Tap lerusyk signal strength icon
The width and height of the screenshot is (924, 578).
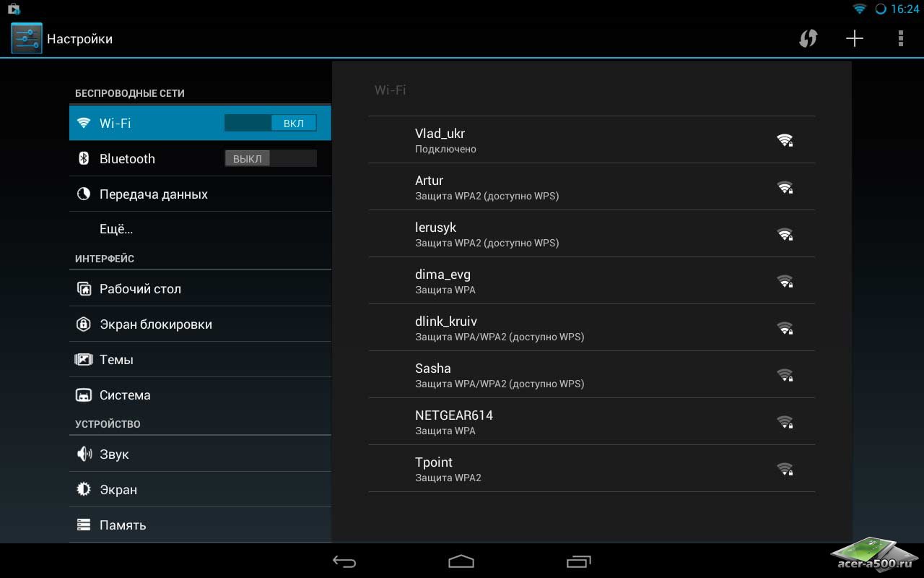click(x=785, y=234)
